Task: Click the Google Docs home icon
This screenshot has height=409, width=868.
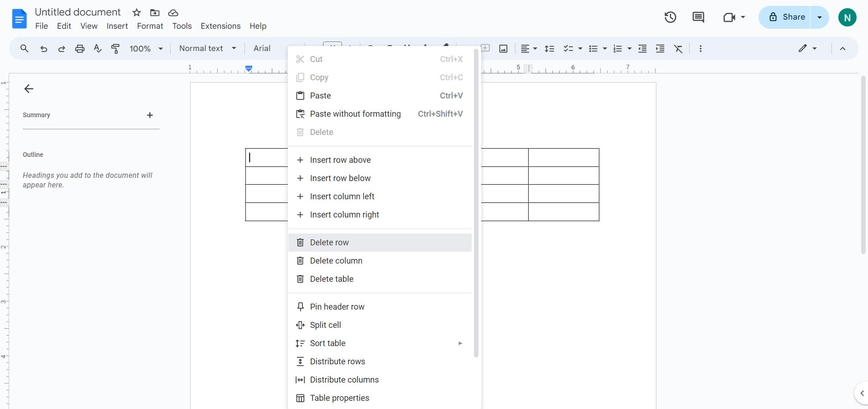Action: [x=19, y=19]
